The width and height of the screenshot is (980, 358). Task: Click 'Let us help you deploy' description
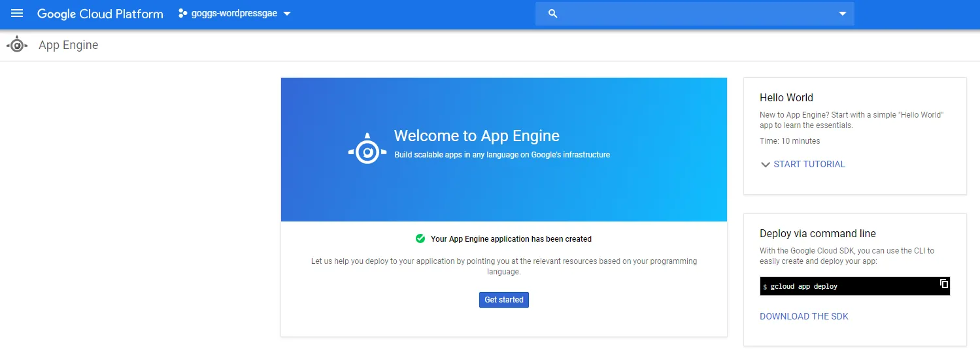(503, 267)
